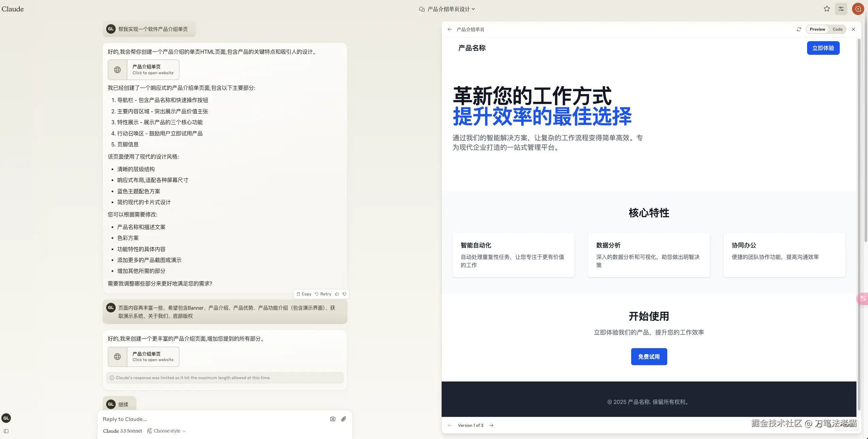This screenshot has height=439, width=868.
Task: Give thumbs down feedback
Action: pyautogui.click(x=344, y=294)
